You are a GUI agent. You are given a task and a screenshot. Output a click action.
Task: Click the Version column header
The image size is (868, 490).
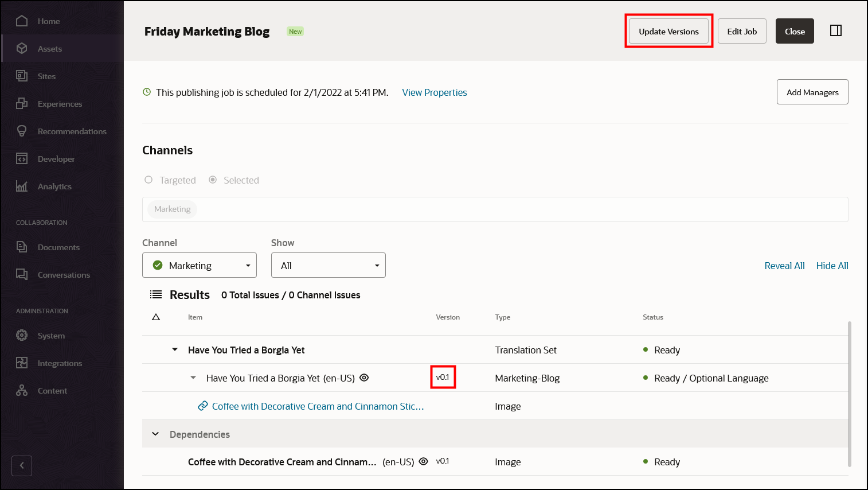coord(448,317)
